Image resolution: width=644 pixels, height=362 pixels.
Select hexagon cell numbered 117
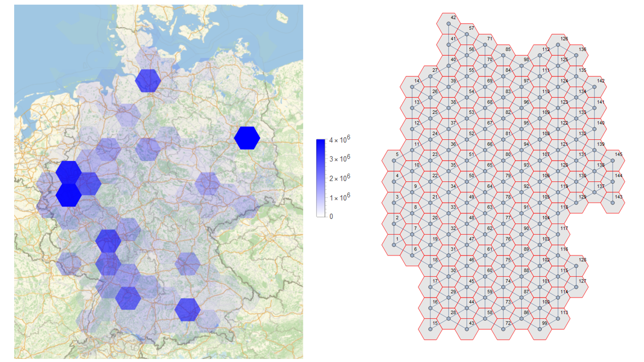pos(558,234)
